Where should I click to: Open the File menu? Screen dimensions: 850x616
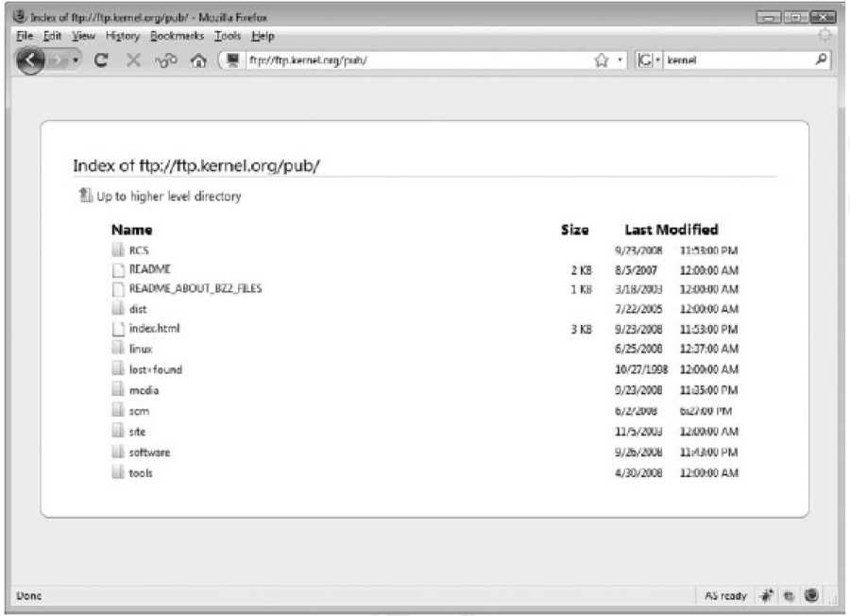click(25, 36)
